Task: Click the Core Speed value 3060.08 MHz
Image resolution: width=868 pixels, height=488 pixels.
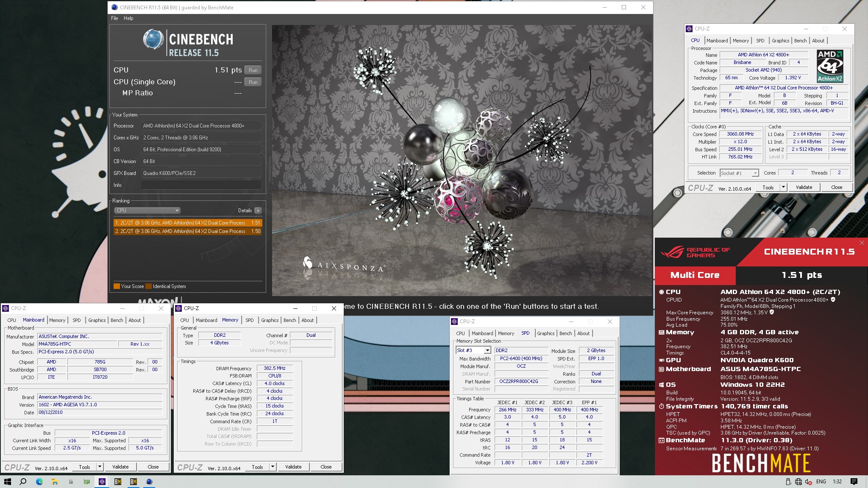Action: (x=740, y=134)
